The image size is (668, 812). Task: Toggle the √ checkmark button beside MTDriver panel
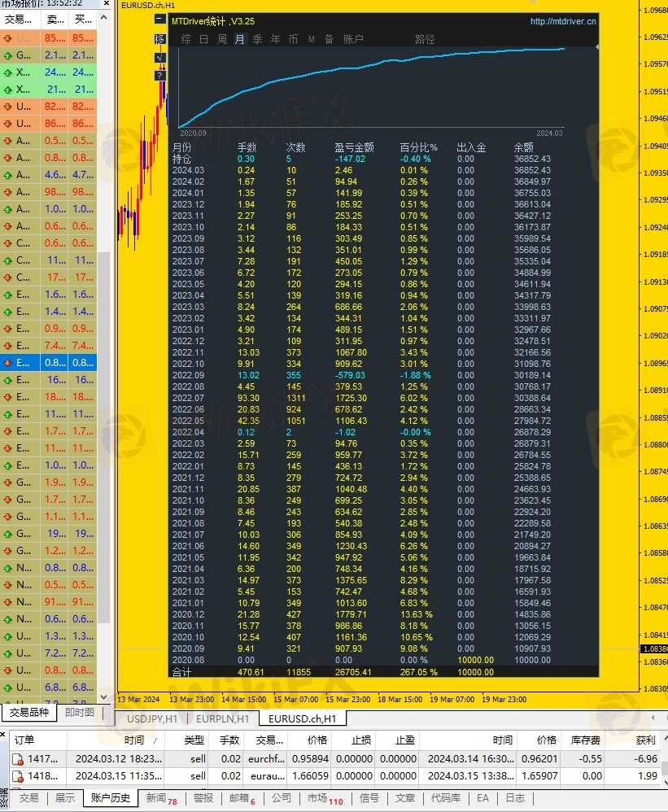point(160,58)
